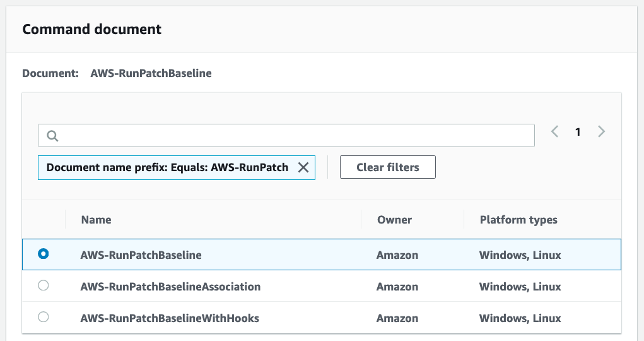Viewport: 644px width, 341px height.
Task: Select the AWS-RunPatchBaselineAssociation radio button
Action: pyautogui.click(x=43, y=285)
